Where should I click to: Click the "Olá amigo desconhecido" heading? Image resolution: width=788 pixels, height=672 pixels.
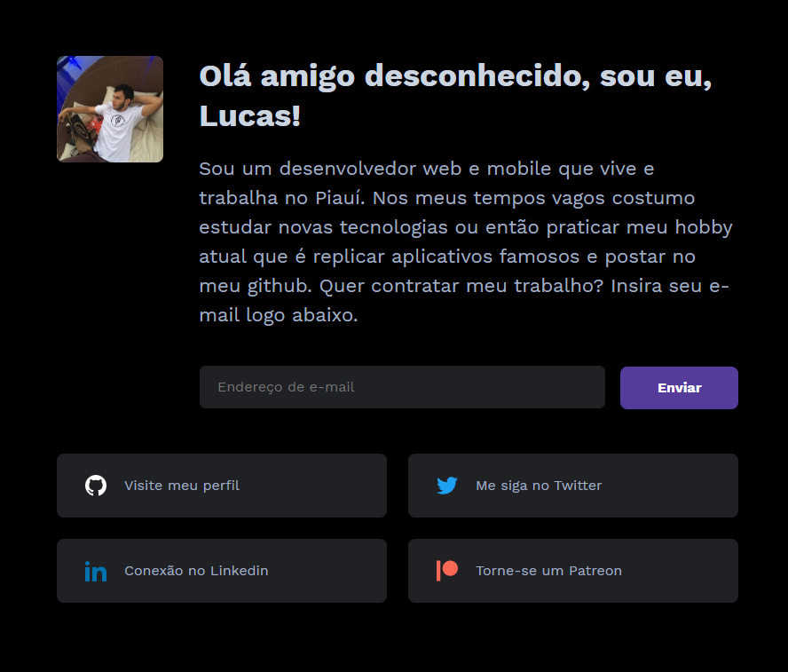pyautogui.click(x=456, y=96)
